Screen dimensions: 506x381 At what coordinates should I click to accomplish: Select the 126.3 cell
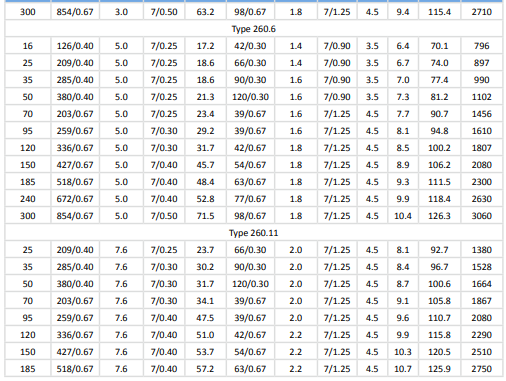439,216
